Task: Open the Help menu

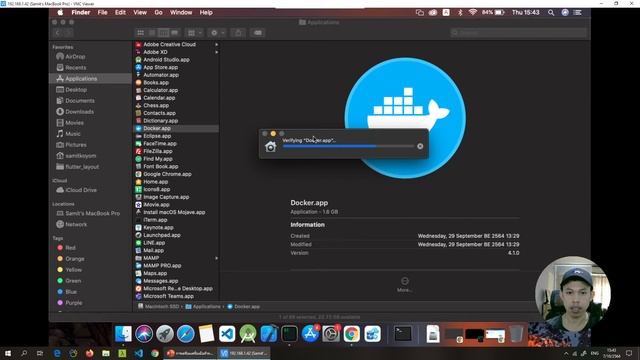Action: click(206, 12)
